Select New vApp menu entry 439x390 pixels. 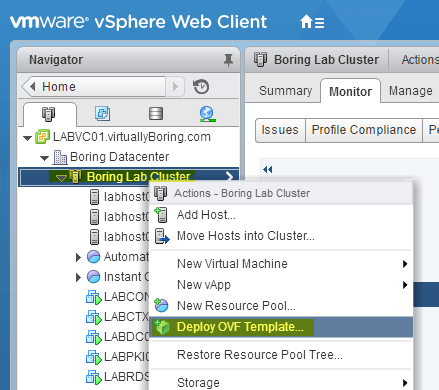coord(282,285)
